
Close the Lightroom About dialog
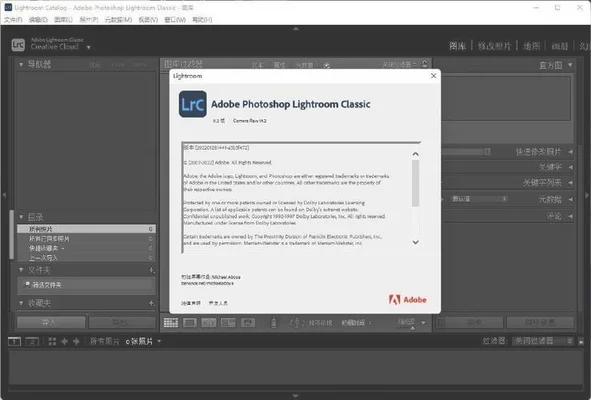433,76
